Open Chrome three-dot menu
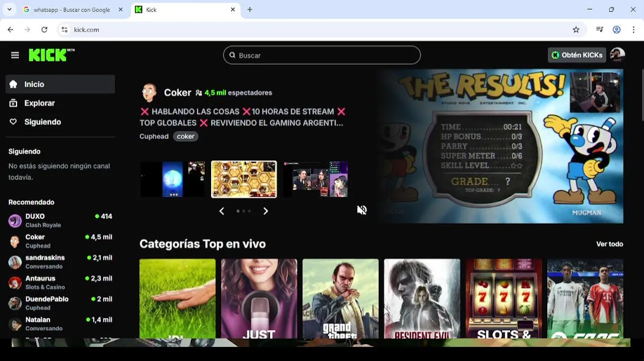 [633, 30]
